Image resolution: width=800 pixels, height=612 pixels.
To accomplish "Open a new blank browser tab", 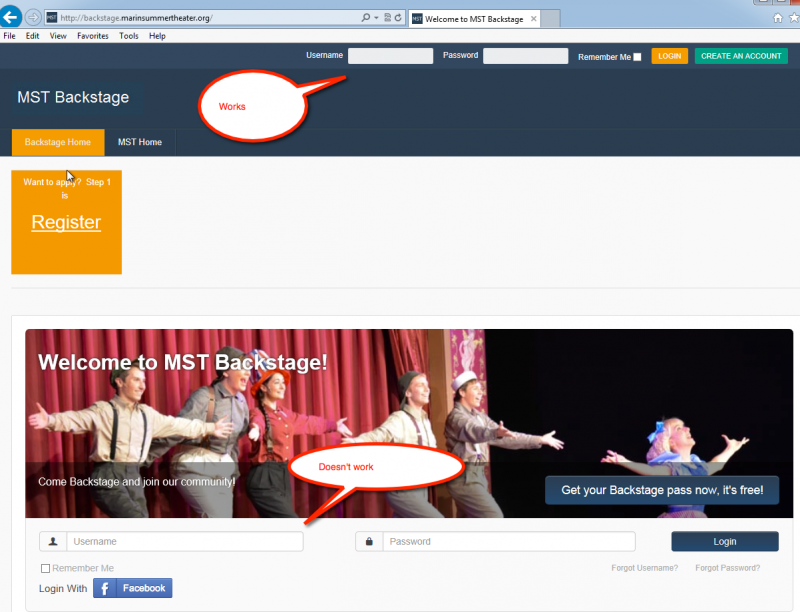I will coord(550,19).
